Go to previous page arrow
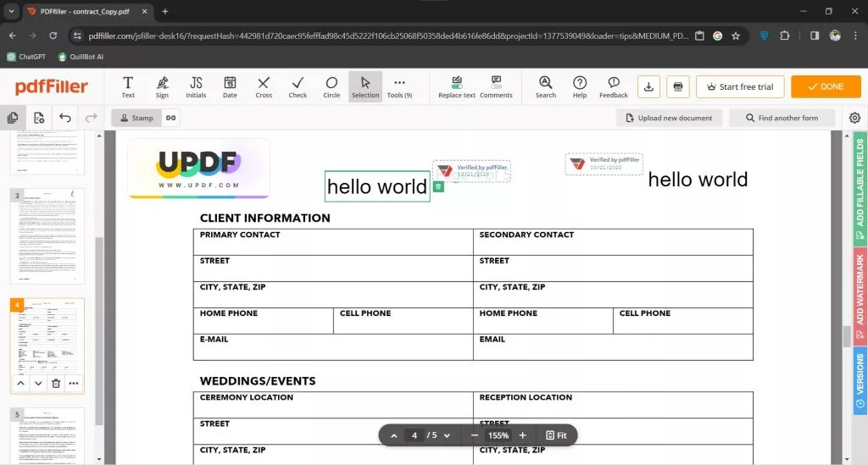Screen dimensions: 868x465 [393, 435]
